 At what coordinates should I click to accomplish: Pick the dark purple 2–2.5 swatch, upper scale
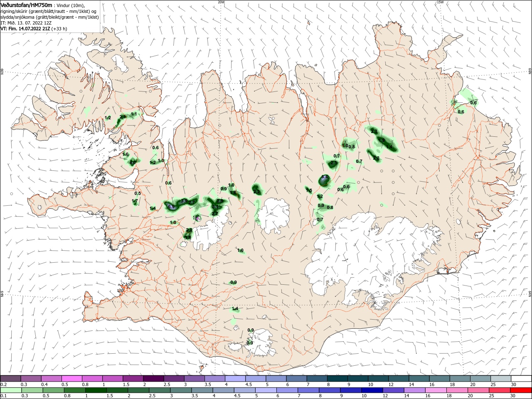click(x=153, y=379)
